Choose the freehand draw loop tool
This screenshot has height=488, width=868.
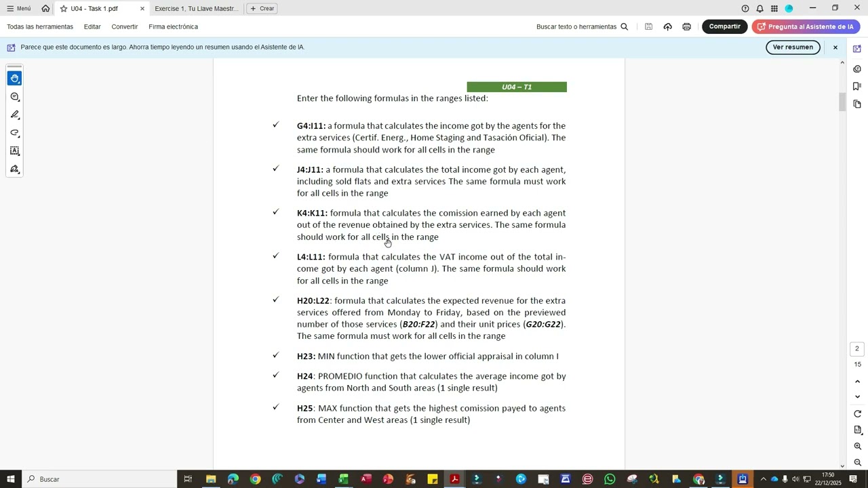14,133
